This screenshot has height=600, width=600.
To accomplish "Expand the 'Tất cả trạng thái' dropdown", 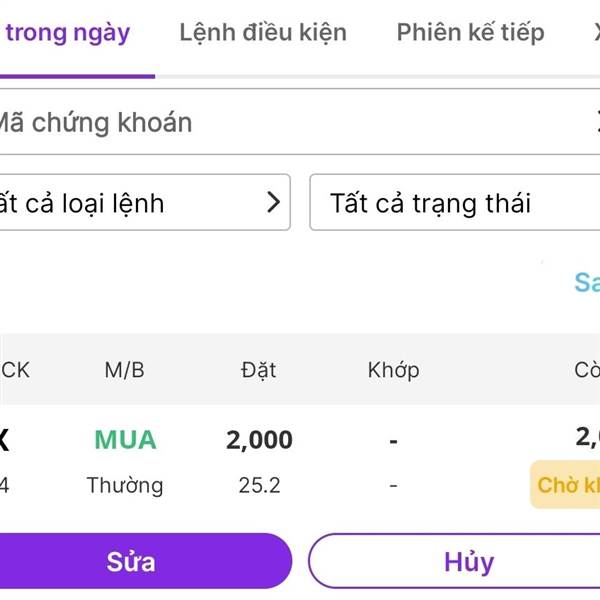I will 455,203.
